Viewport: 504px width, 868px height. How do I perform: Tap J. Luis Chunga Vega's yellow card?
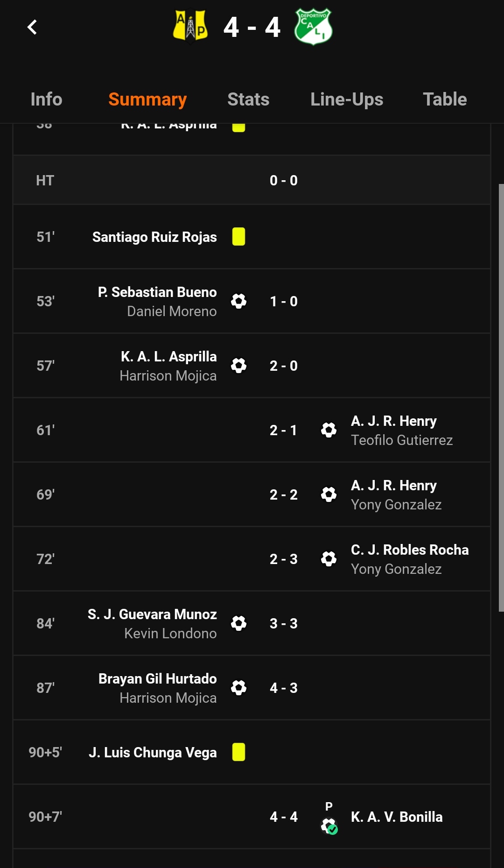(x=238, y=752)
